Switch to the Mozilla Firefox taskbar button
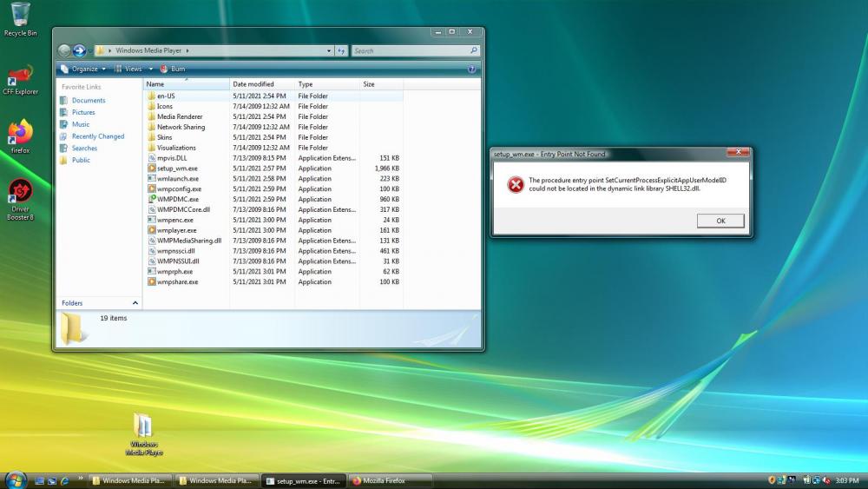This screenshot has width=868, height=489. pos(391,480)
